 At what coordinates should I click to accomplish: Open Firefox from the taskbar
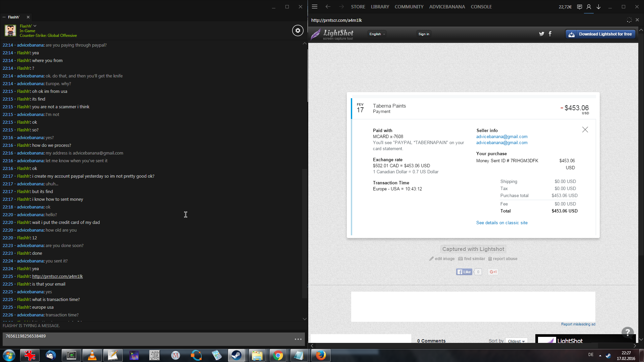(x=321, y=355)
